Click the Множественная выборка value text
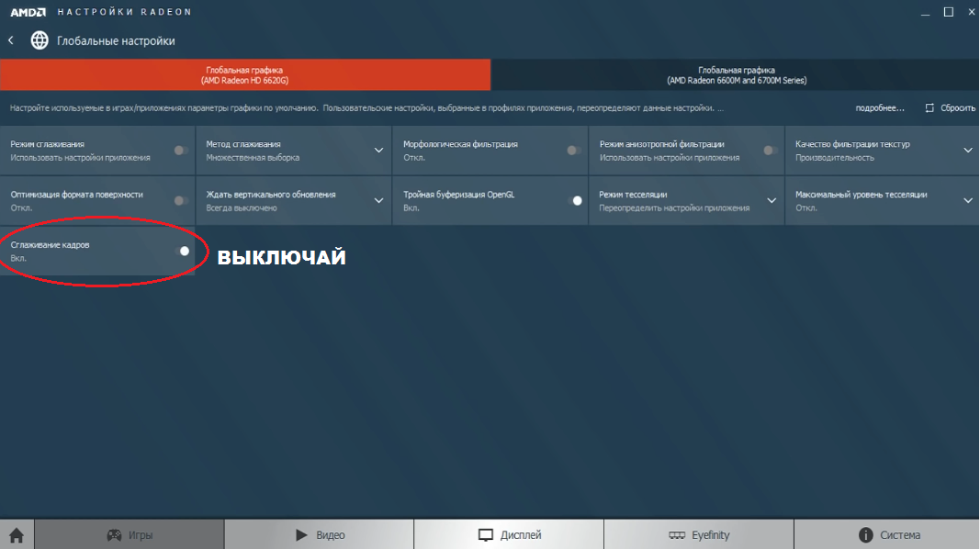Viewport: 980px width, 549px height. coord(253,158)
